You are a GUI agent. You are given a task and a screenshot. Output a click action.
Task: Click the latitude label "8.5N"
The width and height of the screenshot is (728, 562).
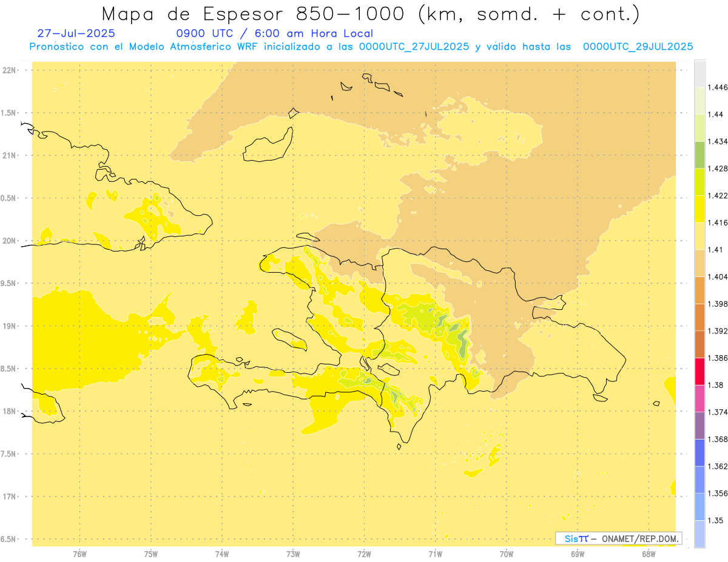9,369
